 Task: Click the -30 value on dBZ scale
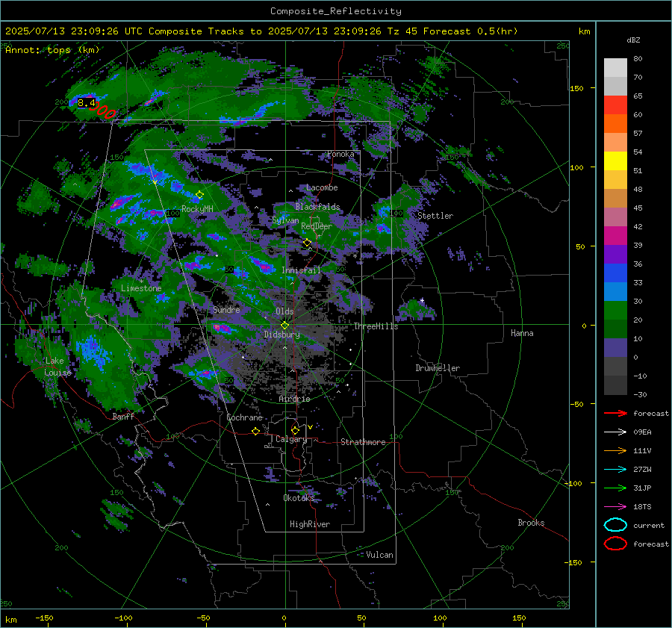click(x=640, y=394)
